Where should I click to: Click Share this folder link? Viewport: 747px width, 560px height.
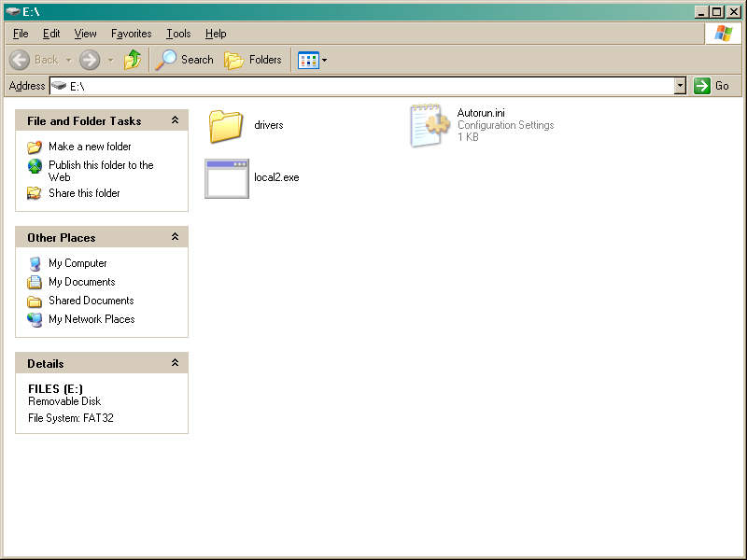(84, 193)
